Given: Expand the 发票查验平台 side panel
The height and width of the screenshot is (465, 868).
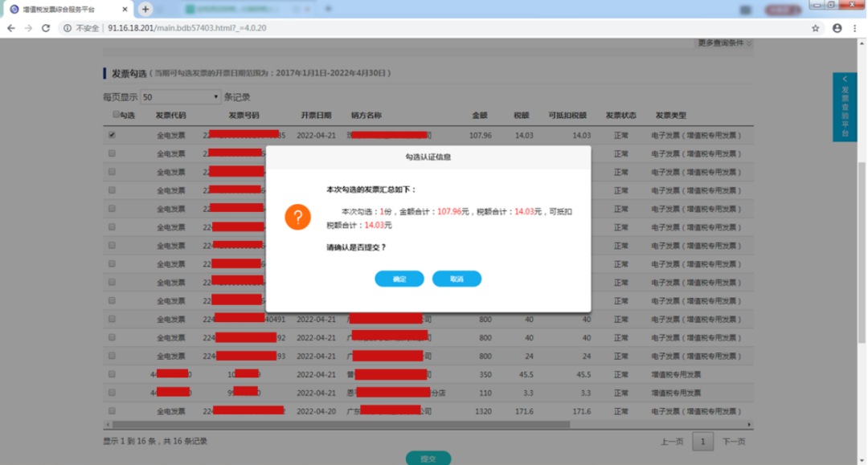Looking at the screenshot, I should click(x=844, y=108).
